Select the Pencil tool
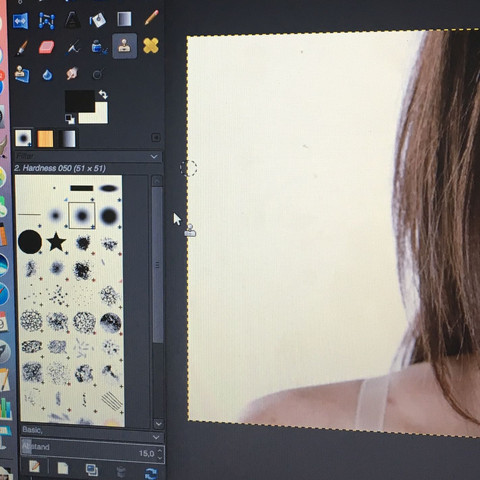This screenshot has width=480, height=480. point(152,18)
